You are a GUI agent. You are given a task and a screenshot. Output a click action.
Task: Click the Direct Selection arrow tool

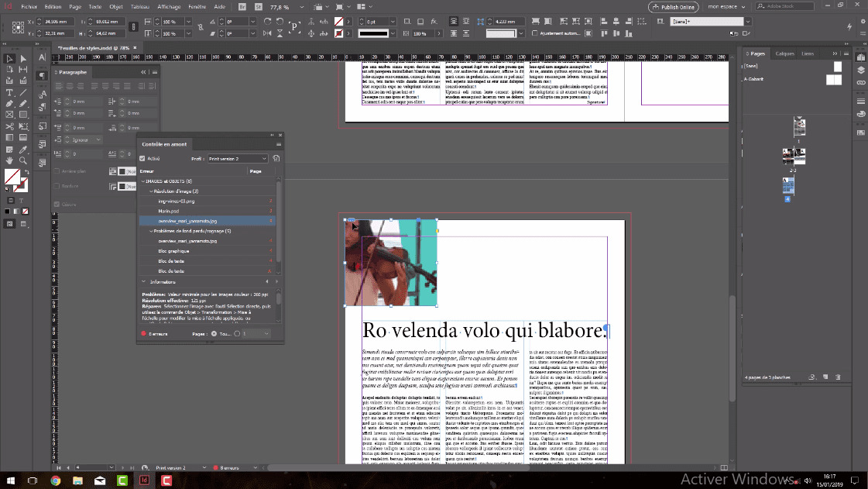(24, 59)
